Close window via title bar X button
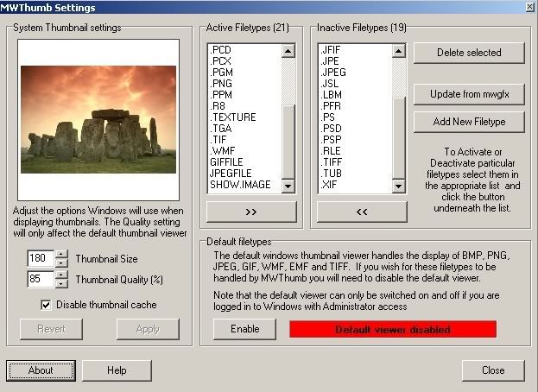This screenshot has height=392, width=538. click(530, 7)
